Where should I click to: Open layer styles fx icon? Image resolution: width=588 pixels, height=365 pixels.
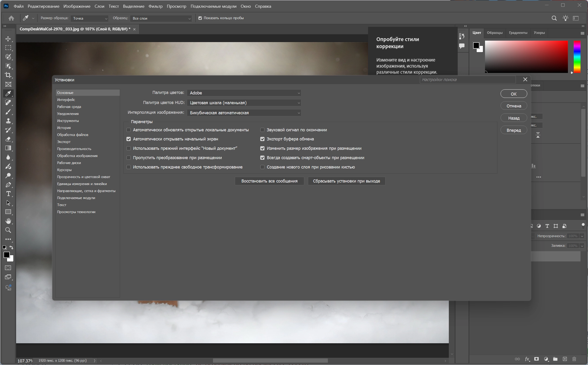click(x=527, y=359)
